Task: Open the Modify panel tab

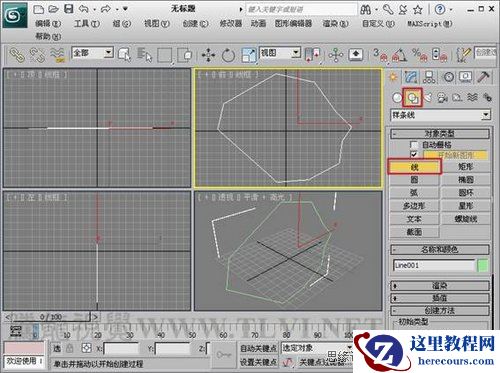Action: tap(411, 77)
